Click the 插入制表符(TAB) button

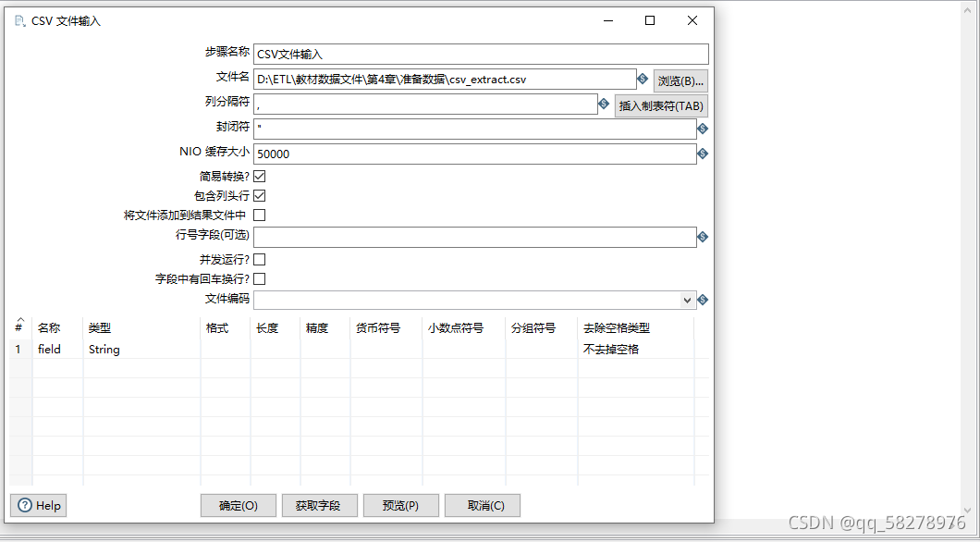tap(661, 106)
